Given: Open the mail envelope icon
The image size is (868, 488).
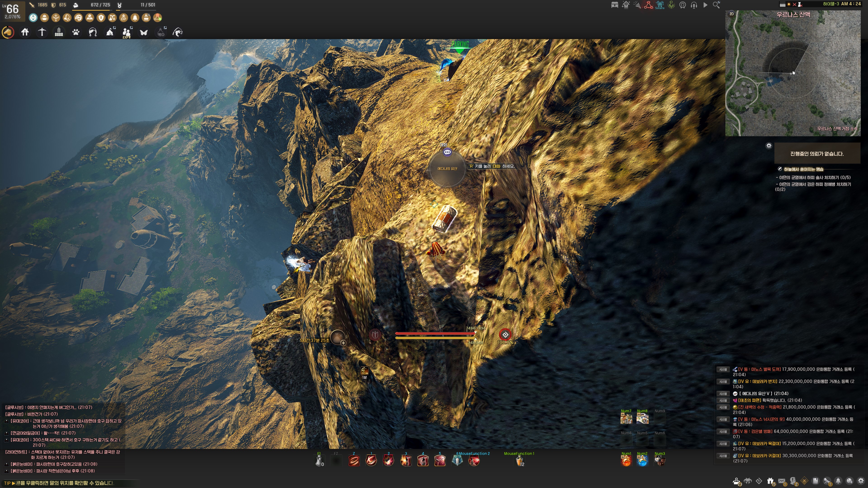Looking at the screenshot, I should tap(782, 481).
